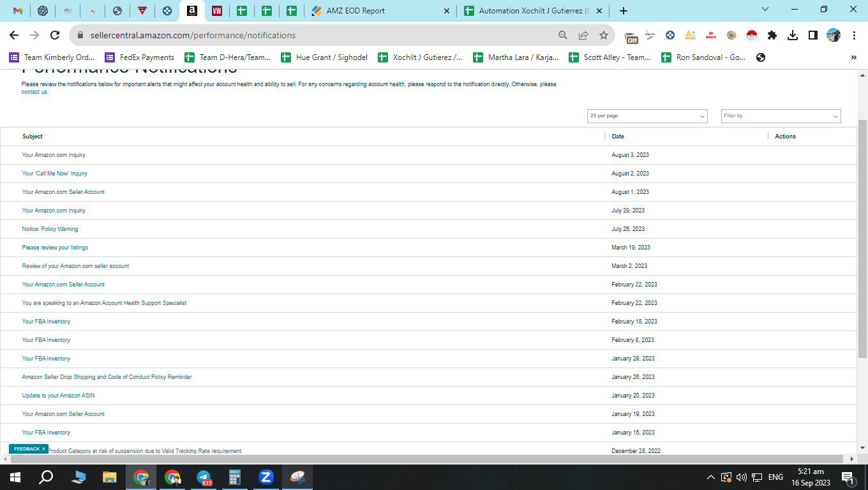Open the '25 per page' dropdown
The height and width of the screenshot is (490, 868).
647,116
